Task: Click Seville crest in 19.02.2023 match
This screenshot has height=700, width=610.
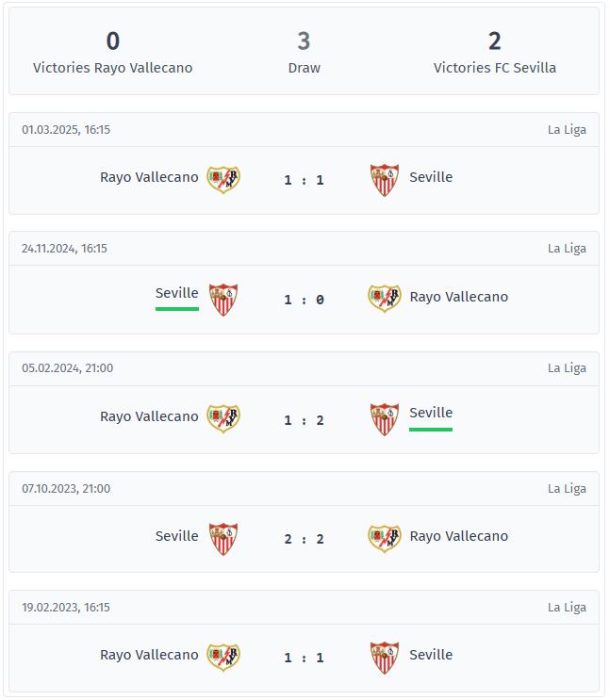Action: (x=385, y=657)
